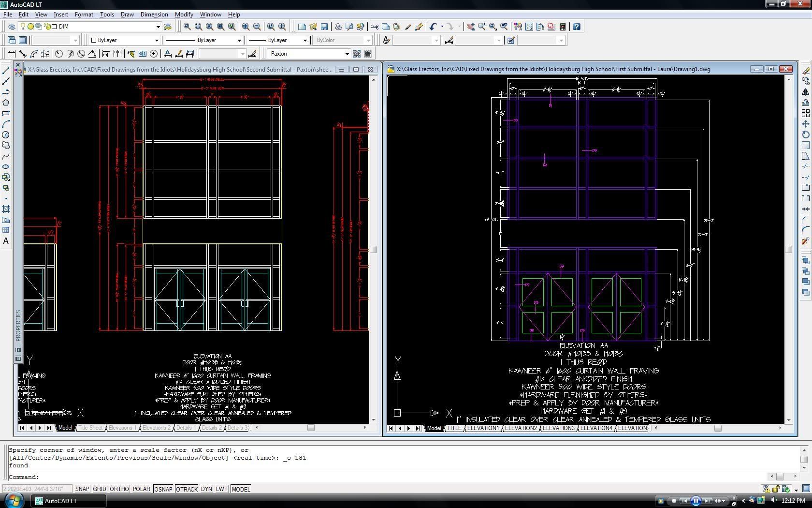Image resolution: width=812 pixels, height=508 pixels.
Task: Click the Save diskette icon
Action: point(324,27)
